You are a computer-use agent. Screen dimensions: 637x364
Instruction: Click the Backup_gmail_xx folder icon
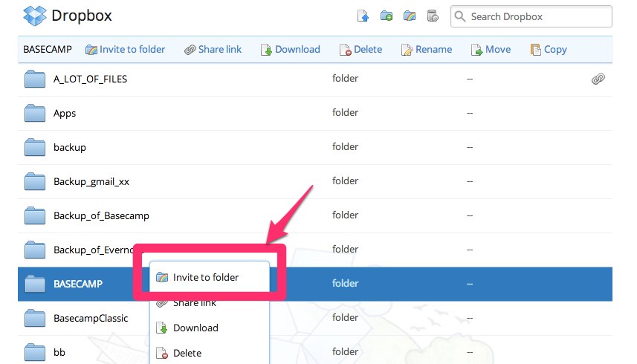tap(34, 181)
